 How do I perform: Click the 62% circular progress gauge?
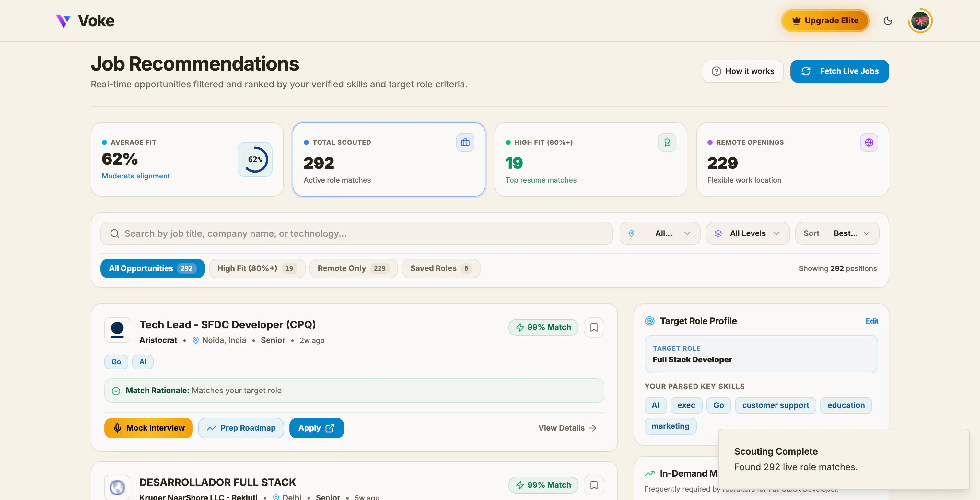point(255,159)
